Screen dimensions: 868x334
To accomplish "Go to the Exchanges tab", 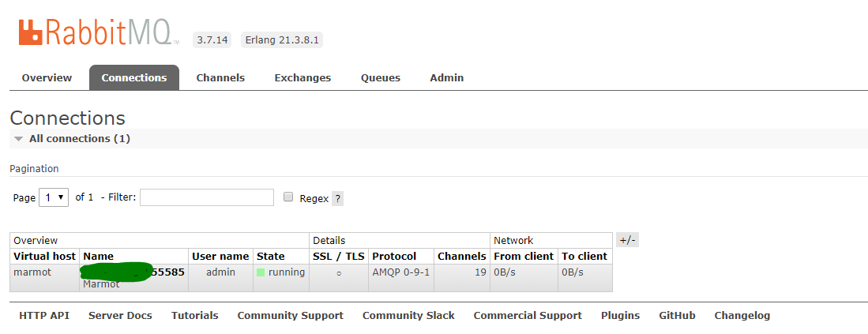I will (302, 78).
